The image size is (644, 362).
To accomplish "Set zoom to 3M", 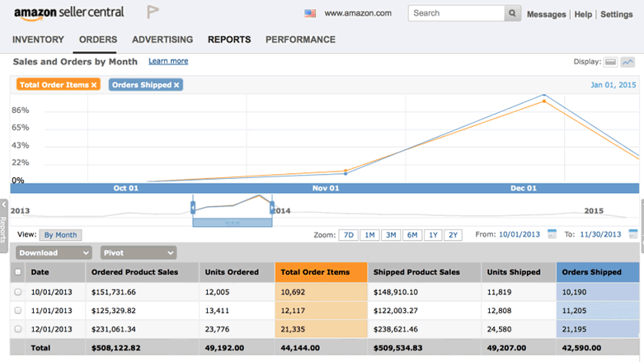I will pos(391,235).
